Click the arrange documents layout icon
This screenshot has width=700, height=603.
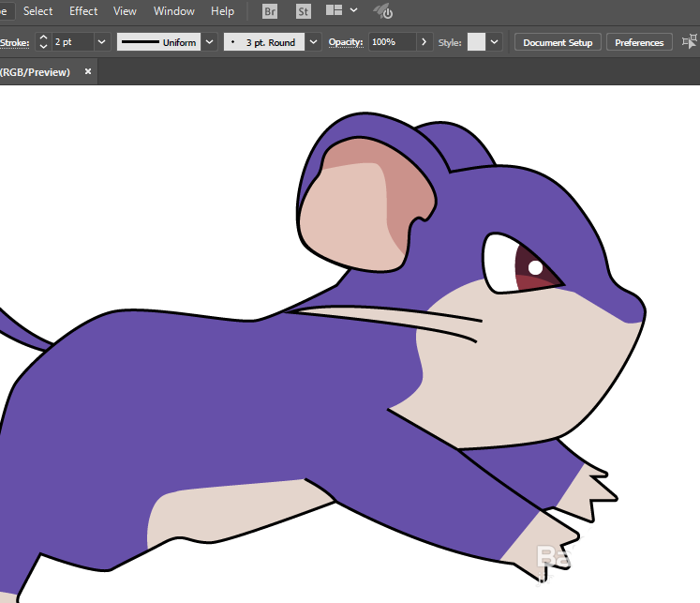click(x=334, y=11)
